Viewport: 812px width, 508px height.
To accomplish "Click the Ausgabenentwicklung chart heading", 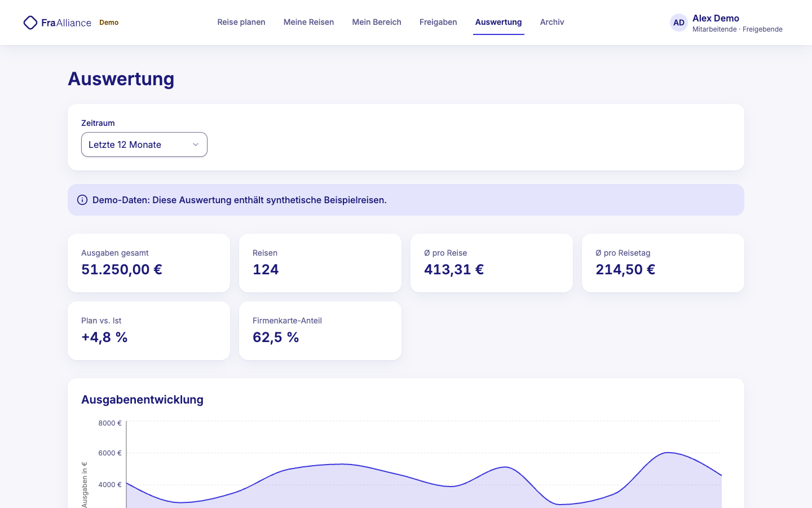I will point(142,400).
